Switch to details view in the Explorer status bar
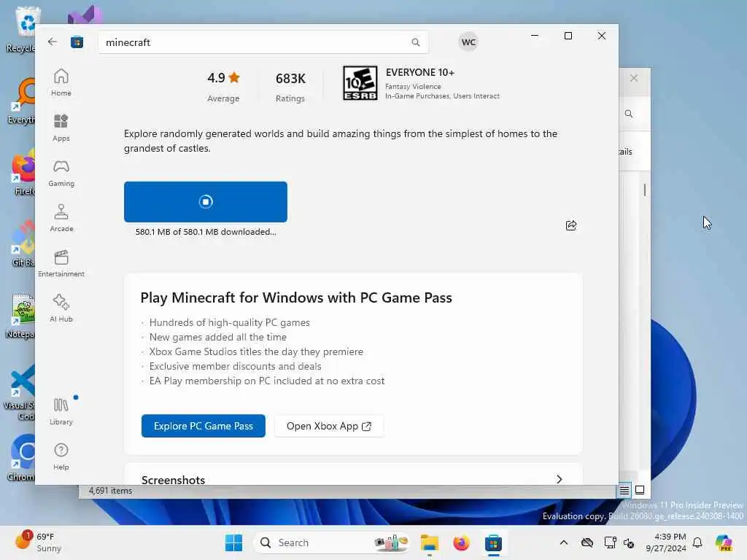Viewport: 747px width, 560px height. (x=624, y=490)
